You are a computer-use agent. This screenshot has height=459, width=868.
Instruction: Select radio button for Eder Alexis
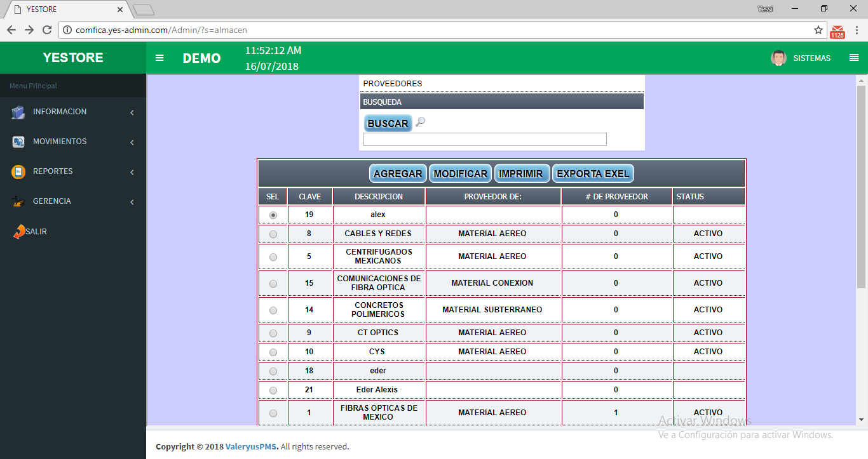[273, 390]
